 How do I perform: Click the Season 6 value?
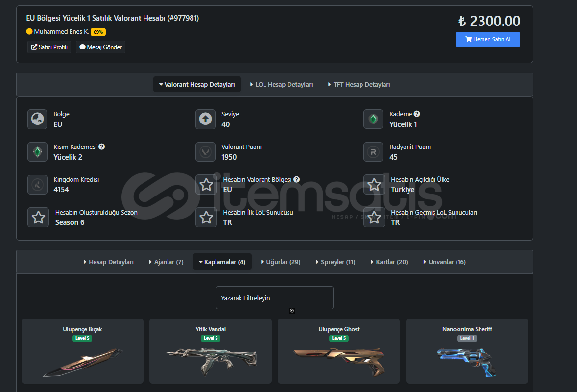click(70, 222)
